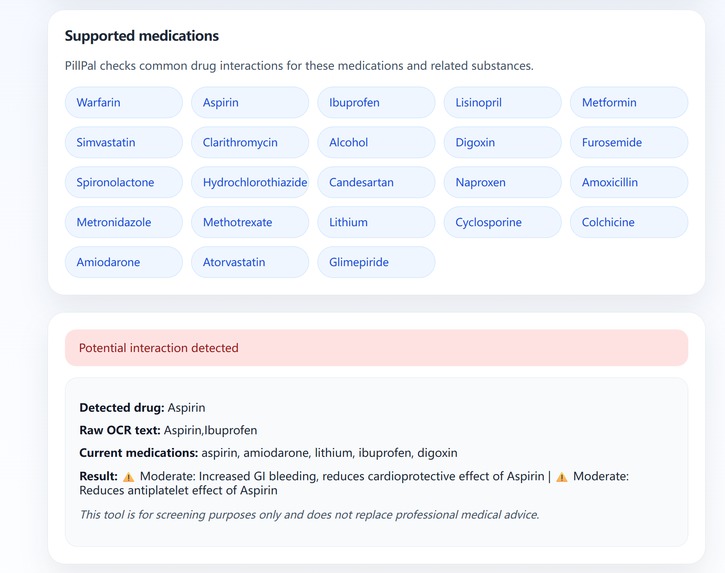Viewport: 725px width, 573px height.
Task: Select the Warfarin medication chip
Action: tap(123, 102)
